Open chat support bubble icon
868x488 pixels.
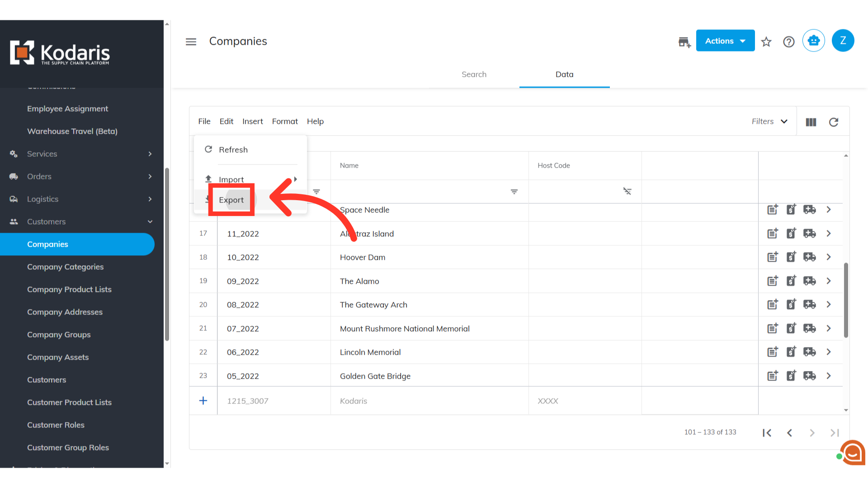(853, 452)
